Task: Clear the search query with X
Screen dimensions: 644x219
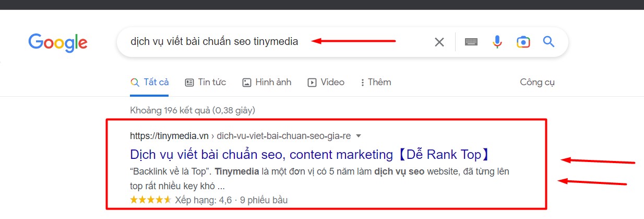Action: click(x=439, y=42)
